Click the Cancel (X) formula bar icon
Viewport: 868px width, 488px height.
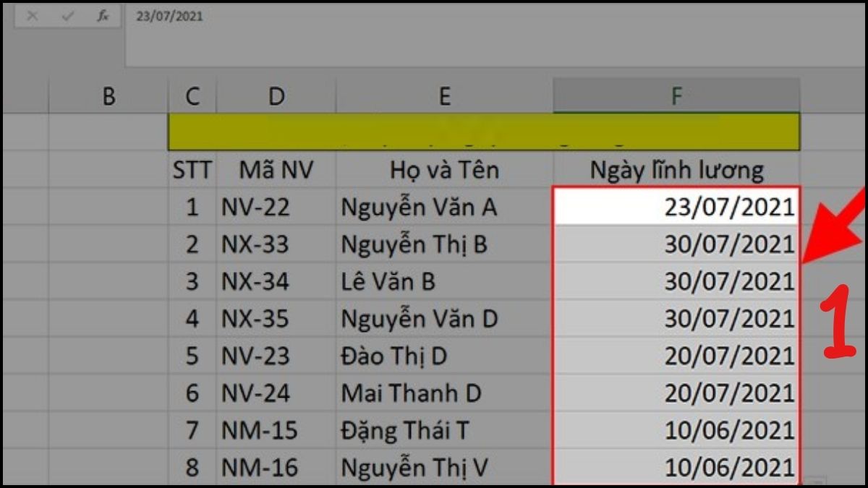[32, 13]
